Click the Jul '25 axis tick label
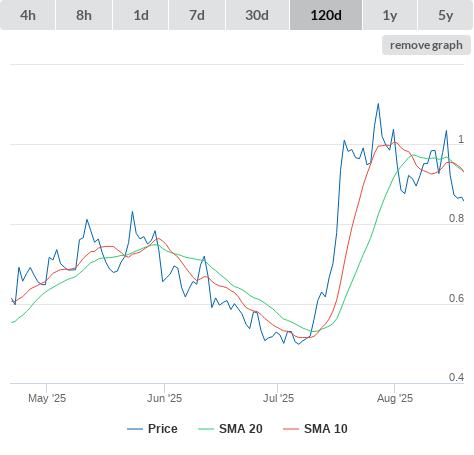 point(278,398)
